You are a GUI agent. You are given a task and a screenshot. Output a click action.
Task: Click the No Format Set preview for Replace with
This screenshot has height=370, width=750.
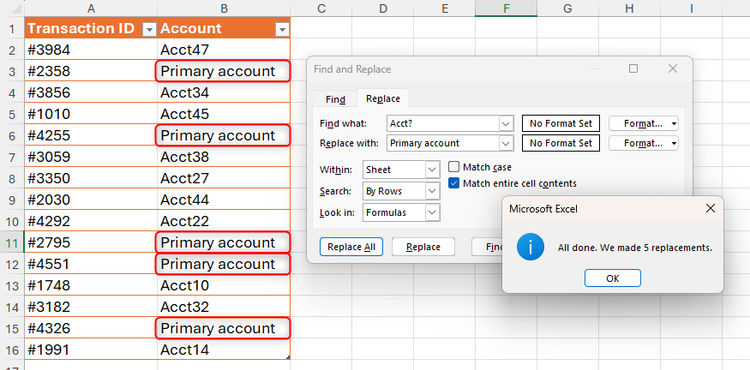(x=561, y=143)
